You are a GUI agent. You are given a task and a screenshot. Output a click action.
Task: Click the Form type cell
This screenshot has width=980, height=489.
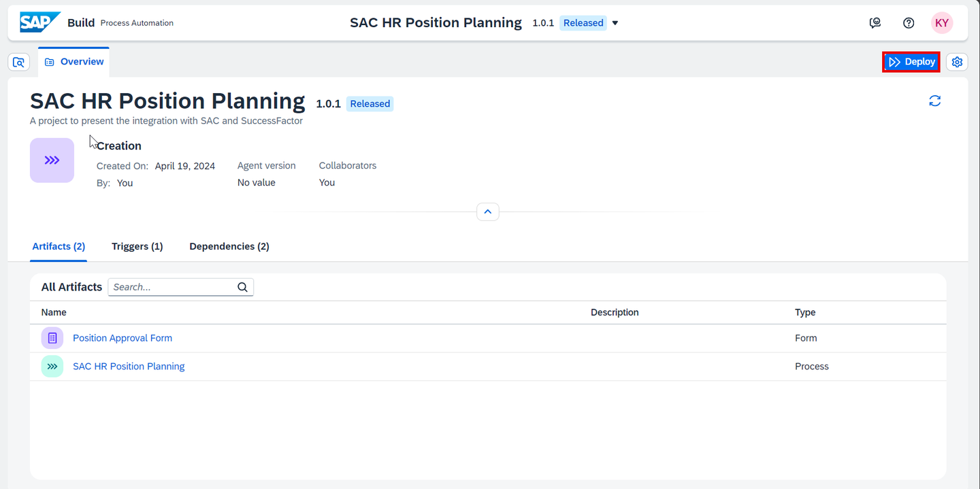tap(806, 338)
